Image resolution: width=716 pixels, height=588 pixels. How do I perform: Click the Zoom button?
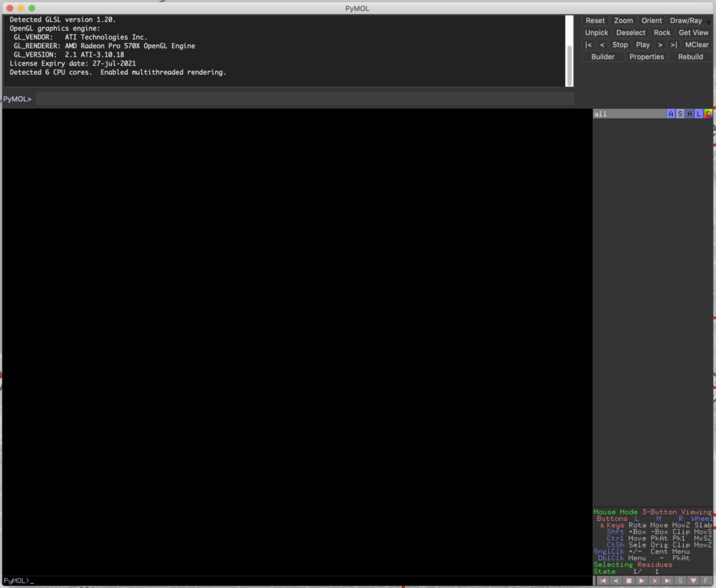pyautogui.click(x=623, y=20)
